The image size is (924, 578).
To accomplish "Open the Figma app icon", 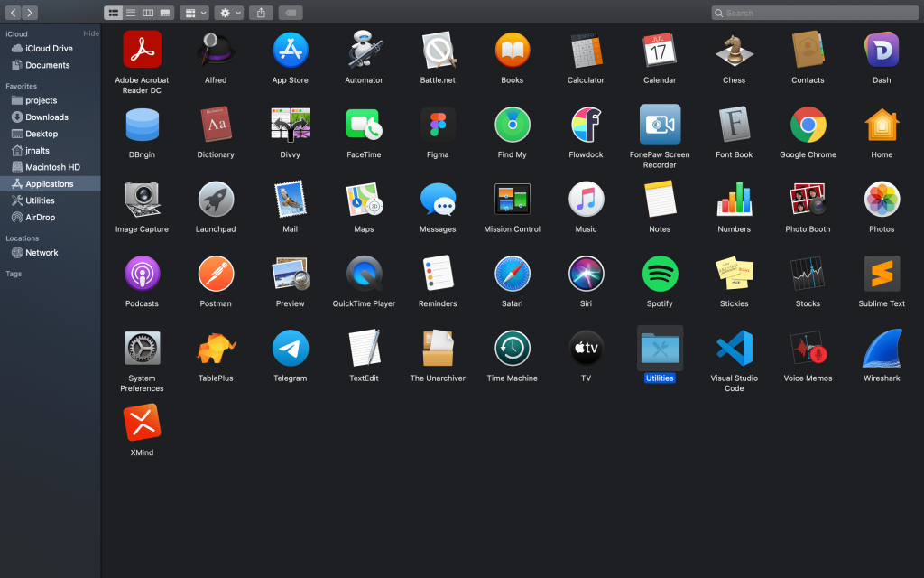I will click(438, 125).
